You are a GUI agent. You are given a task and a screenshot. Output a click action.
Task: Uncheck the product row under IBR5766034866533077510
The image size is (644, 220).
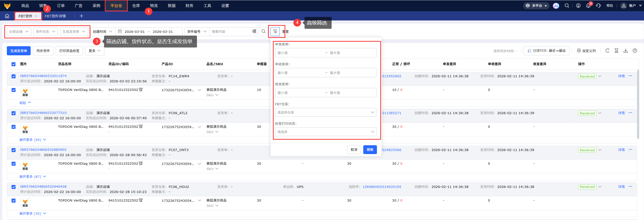(13, 127)
